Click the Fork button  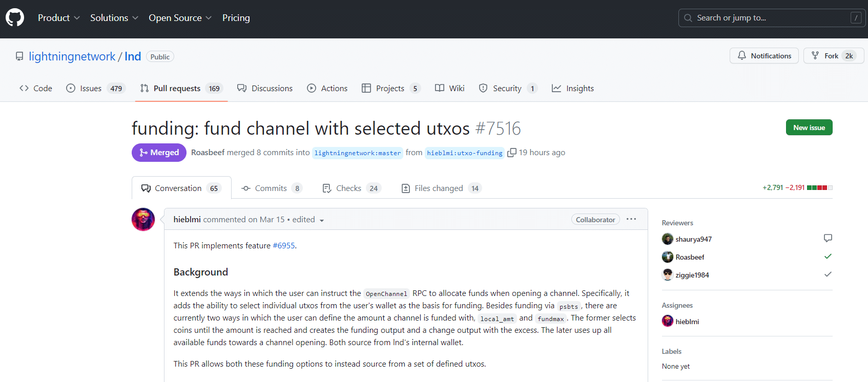pyautogui.click(x=834, y=55)
